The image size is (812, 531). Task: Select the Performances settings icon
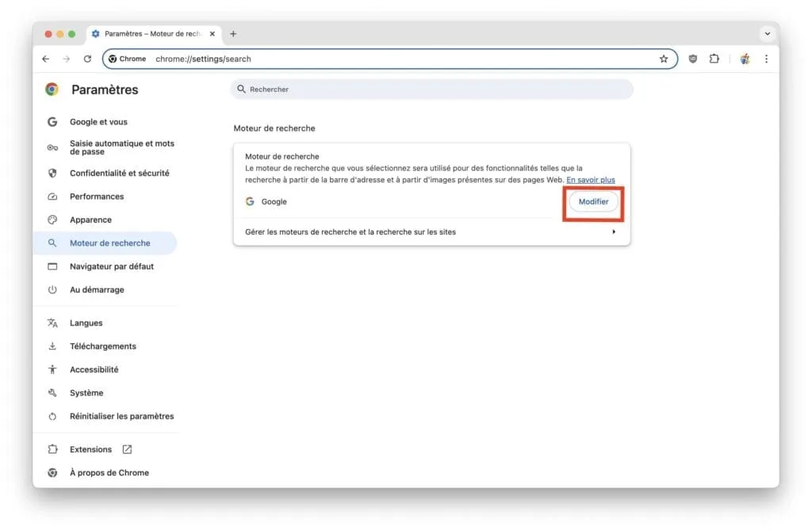(52, 196)
